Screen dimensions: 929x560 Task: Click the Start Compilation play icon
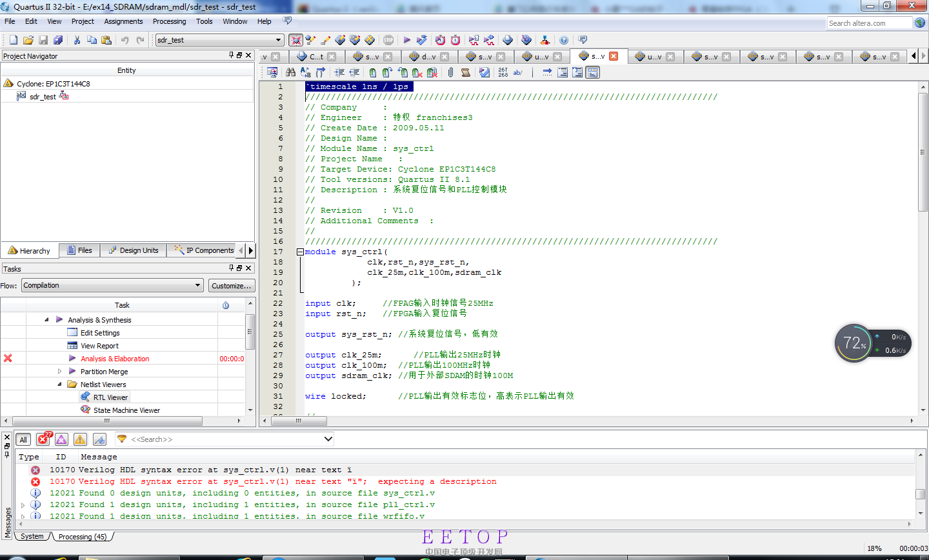(406, 40)
